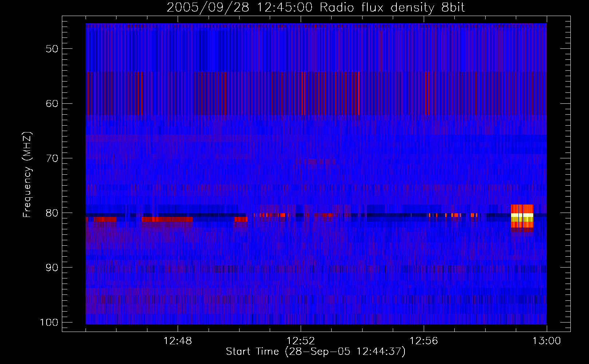Click the "Start Time (28-Sep-05 12:44:37)" label

click(x=316, y=352)
